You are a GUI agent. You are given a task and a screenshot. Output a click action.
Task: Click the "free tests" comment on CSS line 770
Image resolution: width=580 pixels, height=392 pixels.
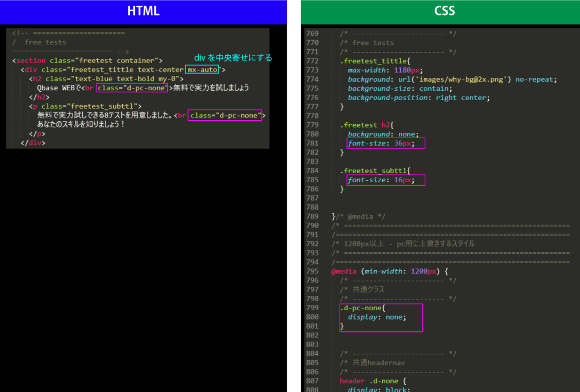[367, 43]
